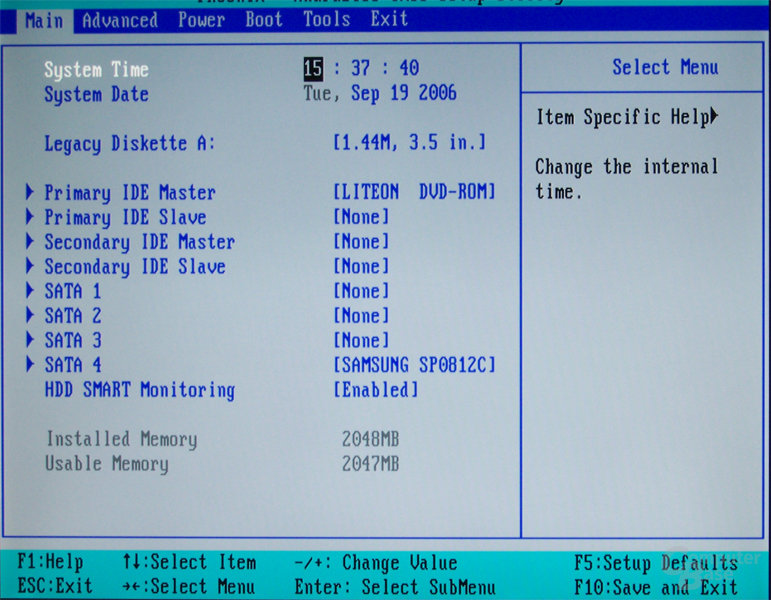Select the SATA 3 entry label
This screenshot has height=600, width=771.
[x=73, y=340]
